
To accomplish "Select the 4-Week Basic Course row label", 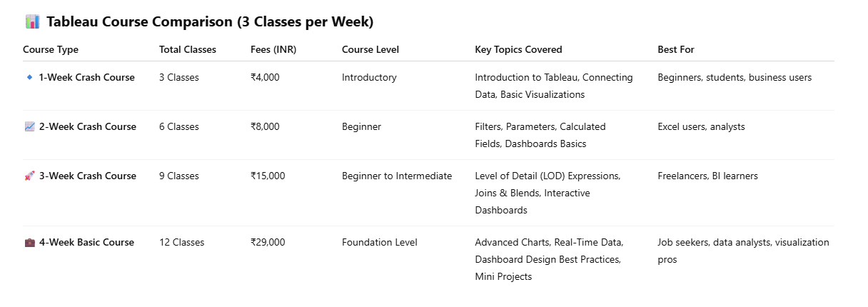I will tap(86, 242).
